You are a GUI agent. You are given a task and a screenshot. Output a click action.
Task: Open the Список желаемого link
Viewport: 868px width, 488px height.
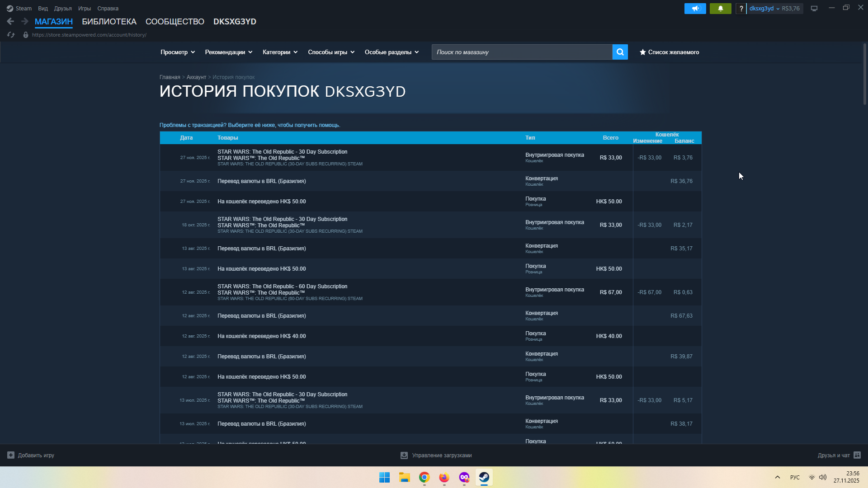pyautogui.click(x=669, y=52)
